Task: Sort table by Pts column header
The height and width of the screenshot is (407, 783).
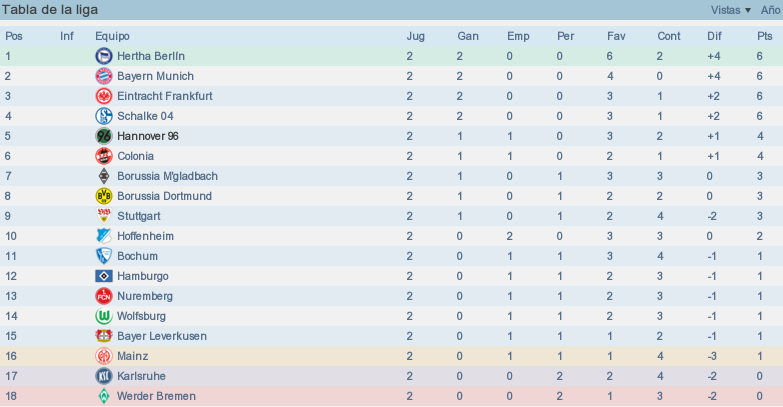Action: 765,36
